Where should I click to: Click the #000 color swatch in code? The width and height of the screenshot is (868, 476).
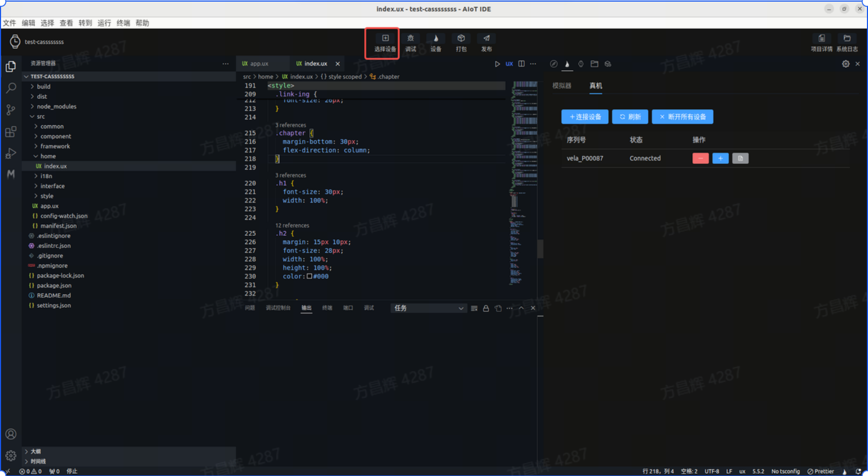point(310,276)
